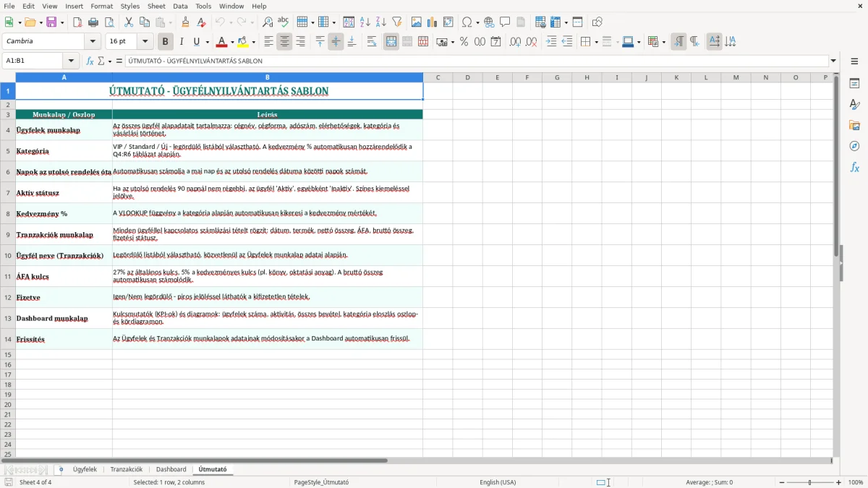
Task: Toggle Italic formatting
Action: pos(182,42)
